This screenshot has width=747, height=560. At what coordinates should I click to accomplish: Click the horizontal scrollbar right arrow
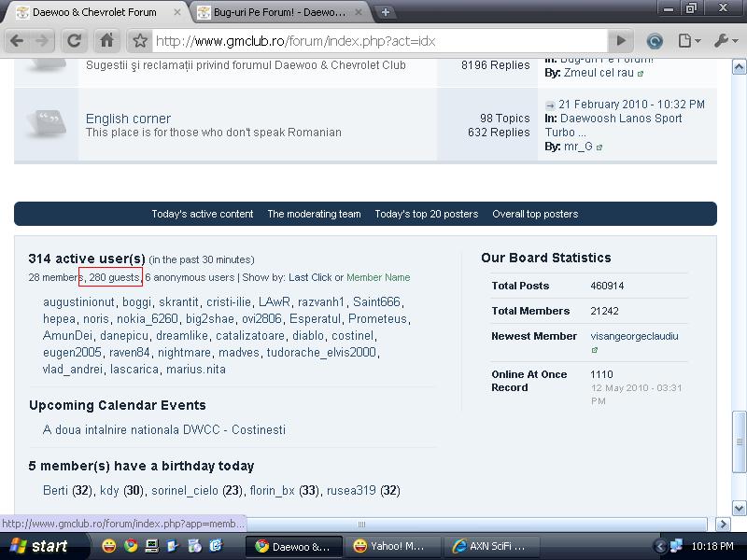pos(723,525)
